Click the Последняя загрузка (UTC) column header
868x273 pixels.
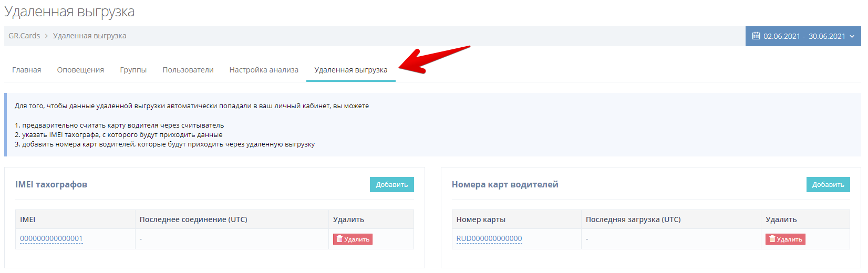pos(633,219)
